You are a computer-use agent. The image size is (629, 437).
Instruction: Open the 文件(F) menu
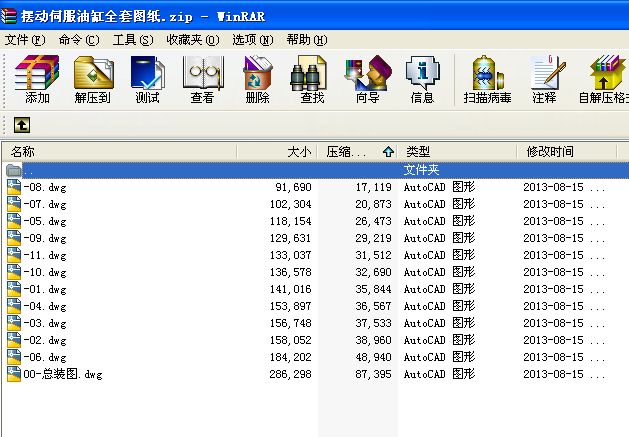pos(25,40)
